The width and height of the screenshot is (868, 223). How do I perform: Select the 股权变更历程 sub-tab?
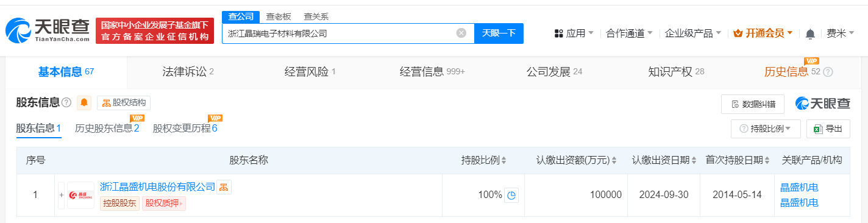point(185,128)
